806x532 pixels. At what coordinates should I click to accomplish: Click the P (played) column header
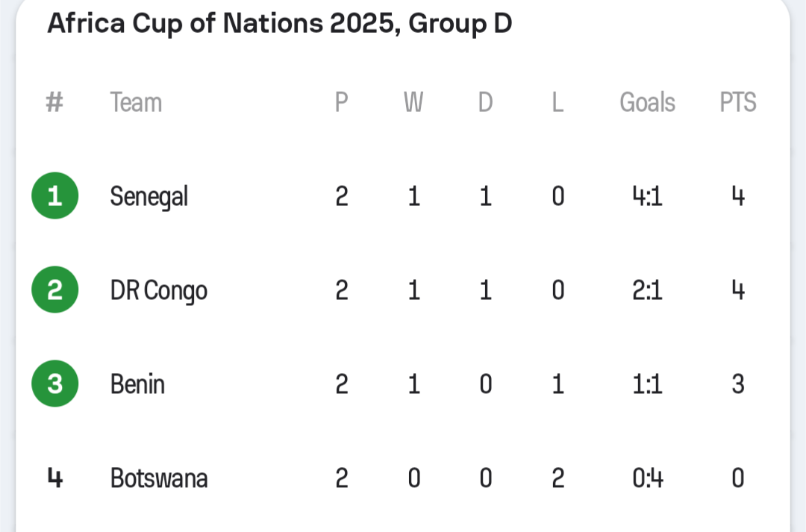[x=341, y=102]
